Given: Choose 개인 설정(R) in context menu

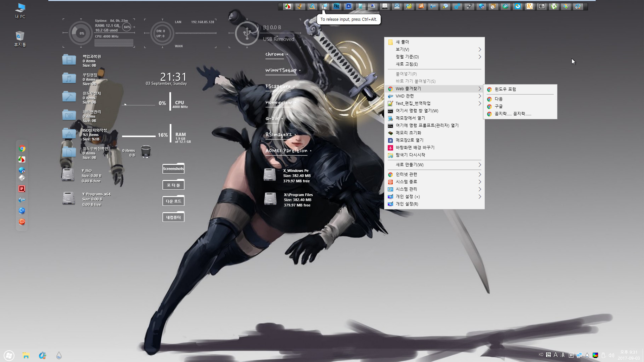Looking at the screenshot, I should click(434, 204).
